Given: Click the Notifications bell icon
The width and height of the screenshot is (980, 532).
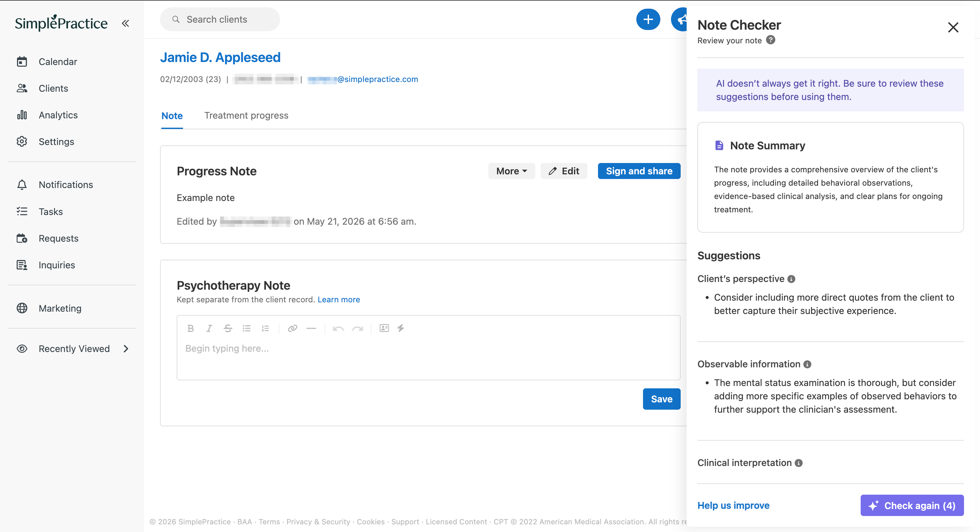Looking at the screenshot, I should tap(22, 185).
